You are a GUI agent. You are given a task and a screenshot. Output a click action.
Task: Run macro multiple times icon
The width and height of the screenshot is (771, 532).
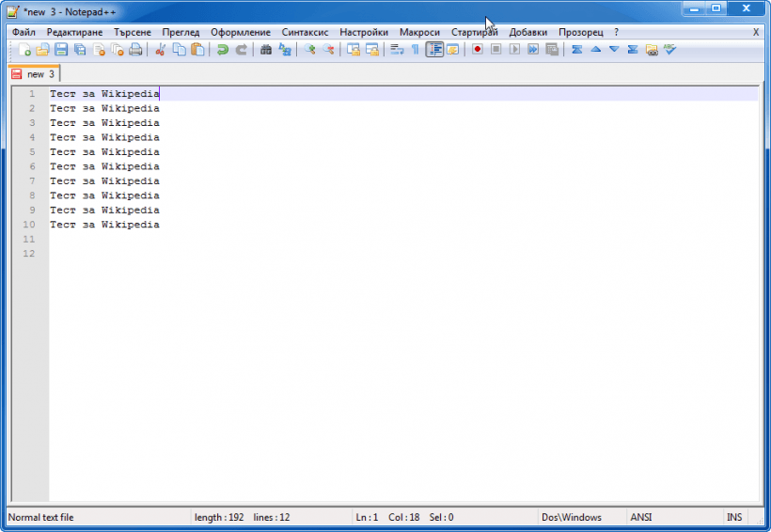click(x=533, y=49)
